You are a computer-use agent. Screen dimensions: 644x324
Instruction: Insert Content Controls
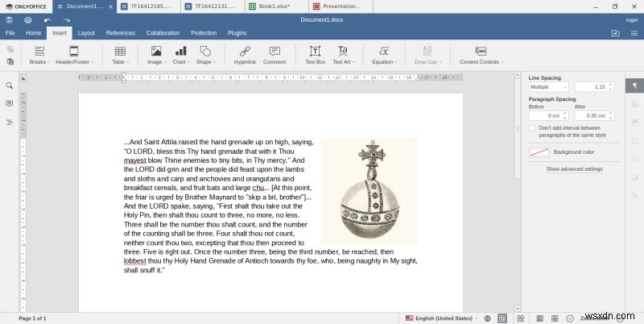tap(481, 55)
